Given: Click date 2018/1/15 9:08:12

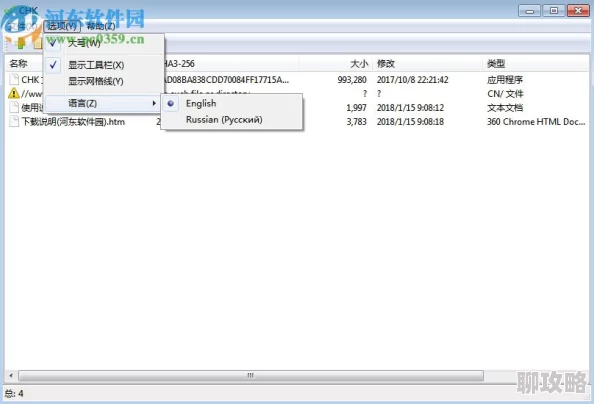Looking at the screenshot, I should pyautogui.click(x=410, y=108).
